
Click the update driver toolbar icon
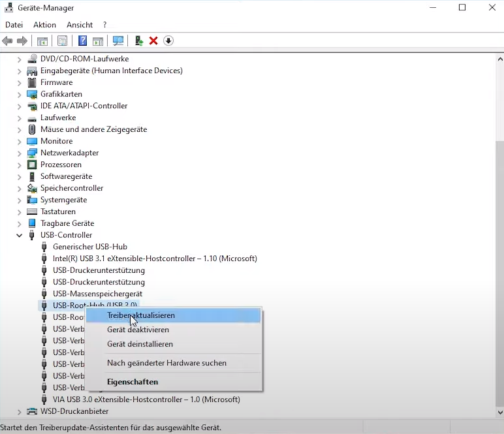[x=139, y=40]
